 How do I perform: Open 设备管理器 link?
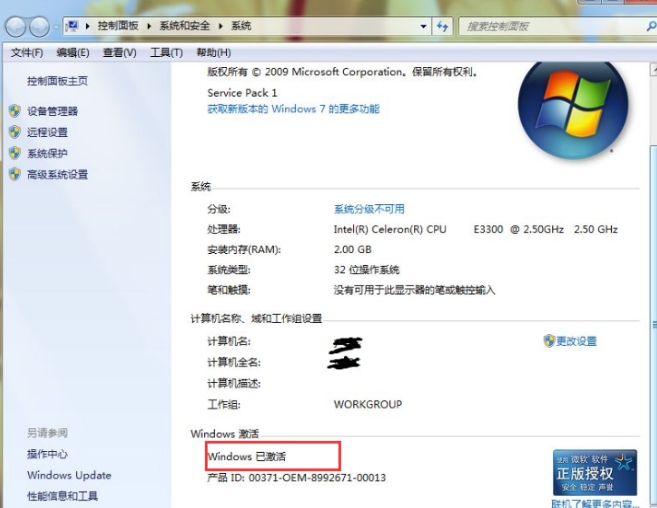tap(52, 111)
